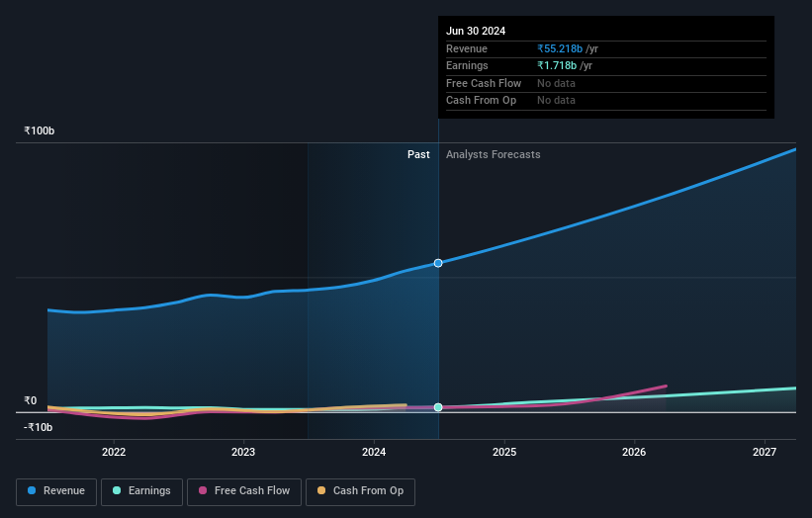
Task: Click the 2025 x-axis label
Action: pos(504,453)
